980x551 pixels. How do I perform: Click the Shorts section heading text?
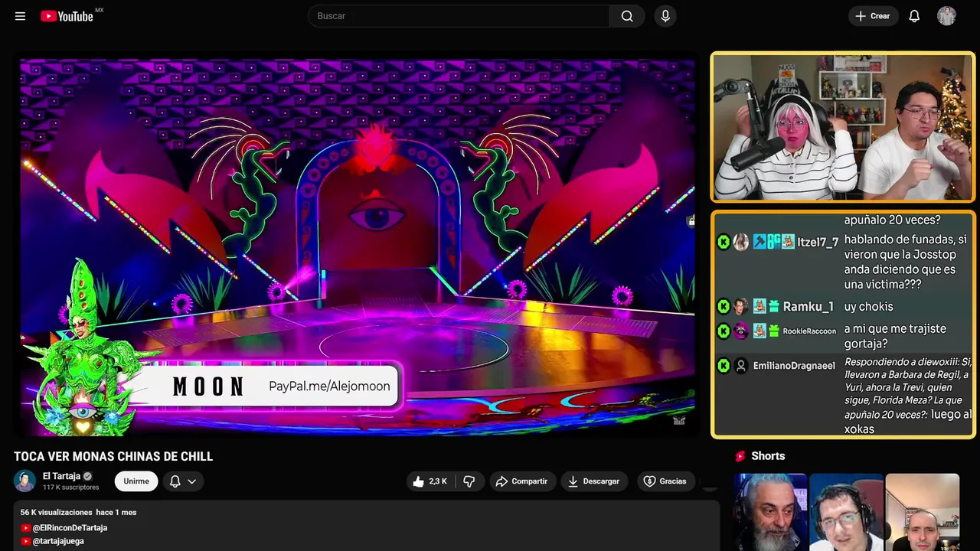768,456
